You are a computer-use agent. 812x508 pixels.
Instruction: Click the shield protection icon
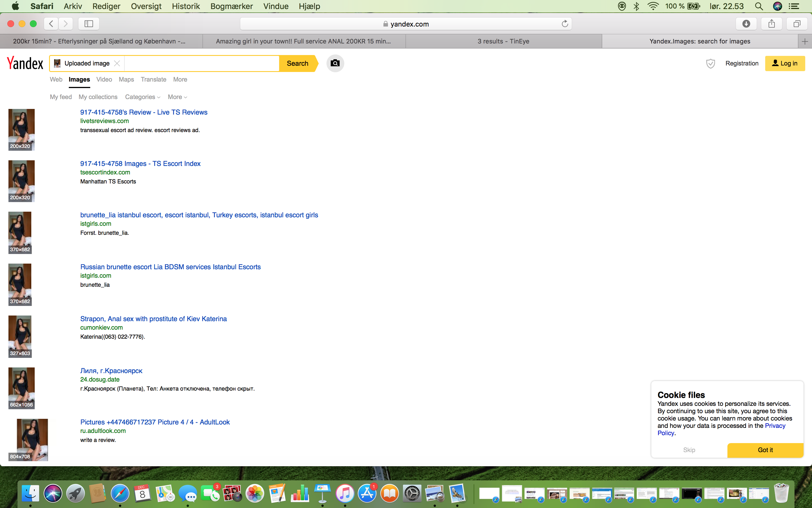coord(710,63)
